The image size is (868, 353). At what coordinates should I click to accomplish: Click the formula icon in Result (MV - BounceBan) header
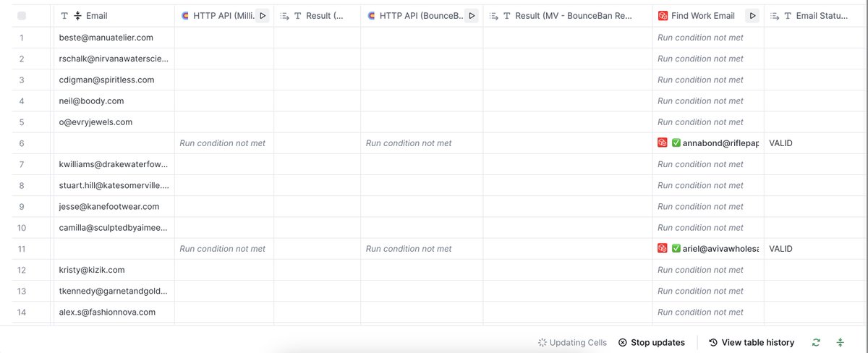pyautogui.click(x=493, y=15)
